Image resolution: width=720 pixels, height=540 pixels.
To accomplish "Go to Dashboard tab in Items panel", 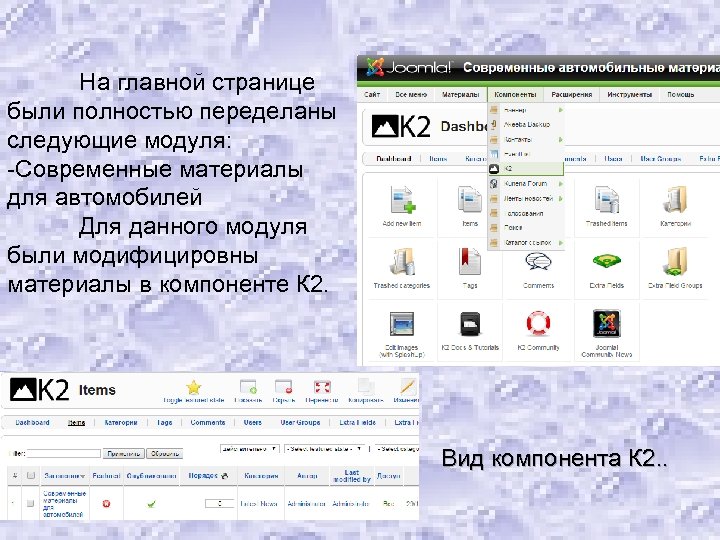I will (x=32, y=422).
